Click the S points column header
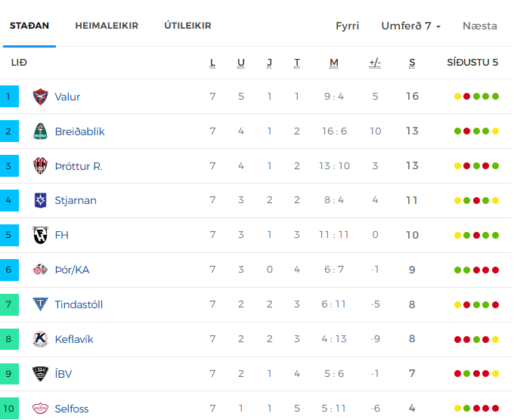514x420 pixels. coord(412,63)
